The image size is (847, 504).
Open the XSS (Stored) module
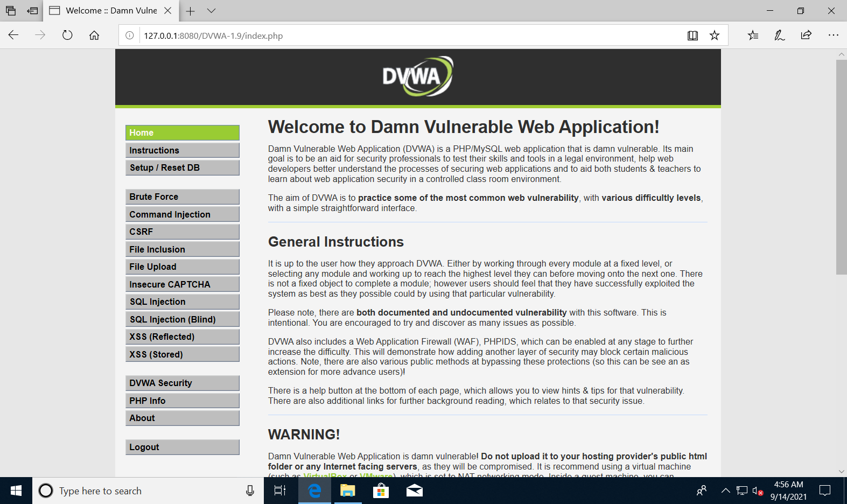click(183, 354)
